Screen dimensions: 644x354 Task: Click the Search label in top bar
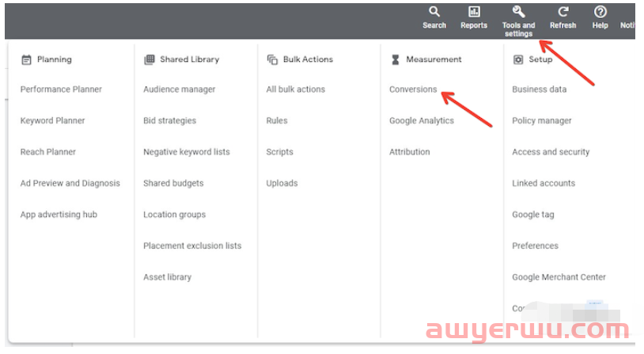(434, 25)
